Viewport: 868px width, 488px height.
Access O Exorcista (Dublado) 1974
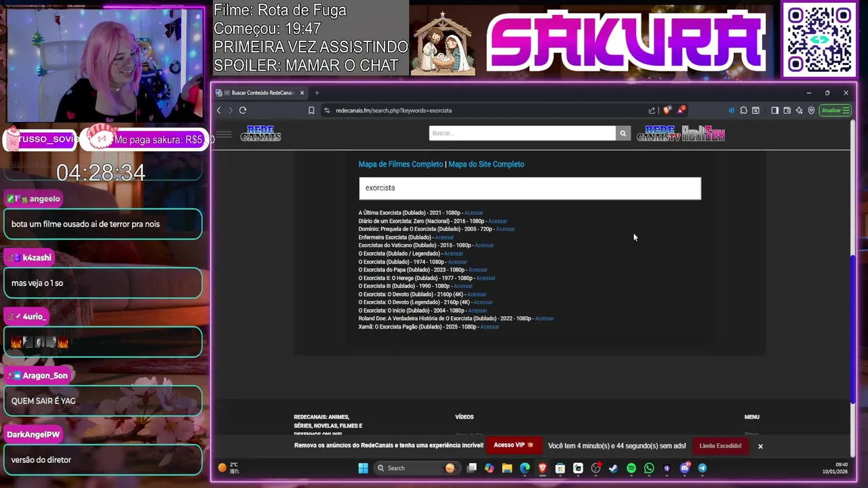(x=457, y=262)
